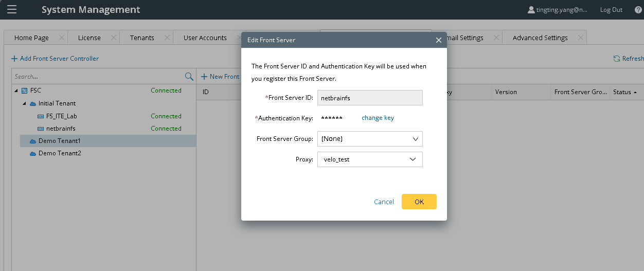Click the user account profile icon
This screenshot has width=644, height=271.
click(531, 10)
